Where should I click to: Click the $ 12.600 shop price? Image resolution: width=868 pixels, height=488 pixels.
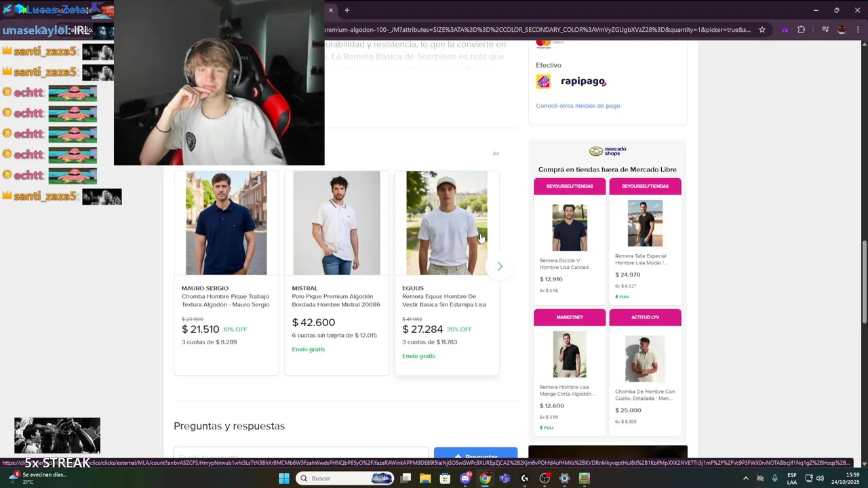tap(552, 406)
